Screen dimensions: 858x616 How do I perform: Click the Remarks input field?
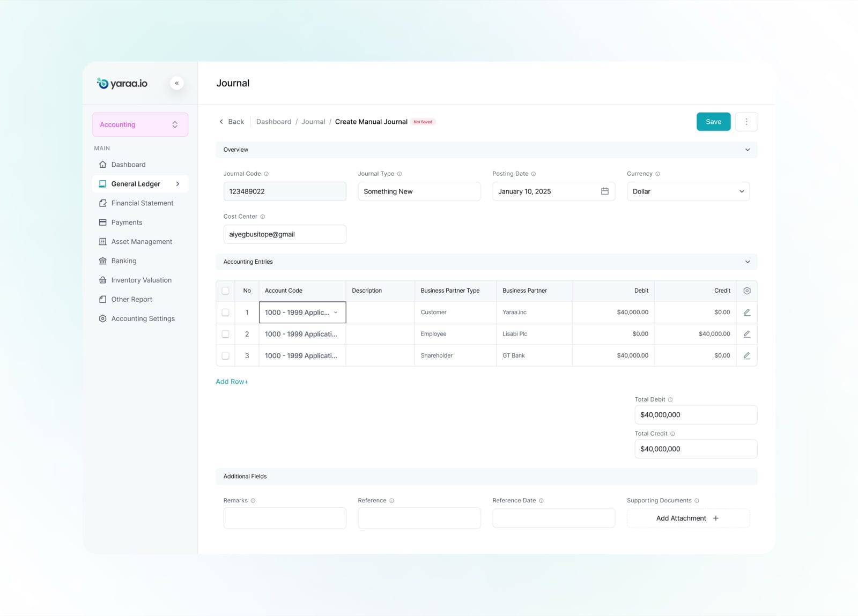[x=285, y=518]
